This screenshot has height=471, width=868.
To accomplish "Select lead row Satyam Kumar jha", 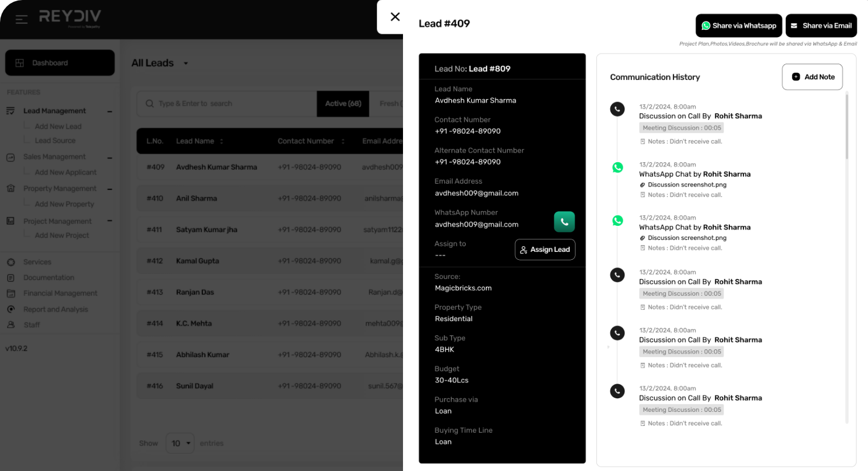I will [x=270, y=230].
